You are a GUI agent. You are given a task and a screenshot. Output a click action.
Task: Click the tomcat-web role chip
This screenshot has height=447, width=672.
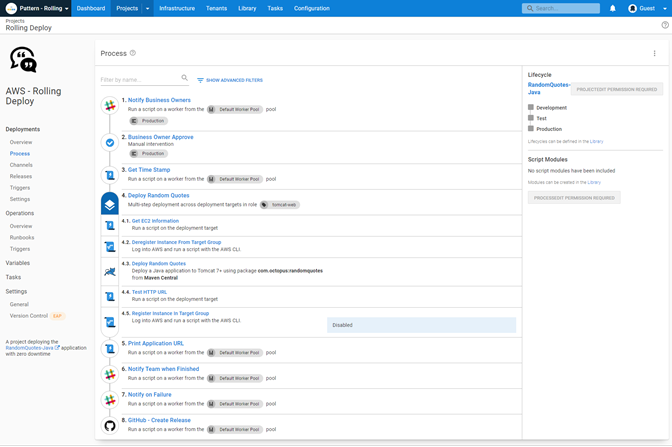[x=280, y=205]
